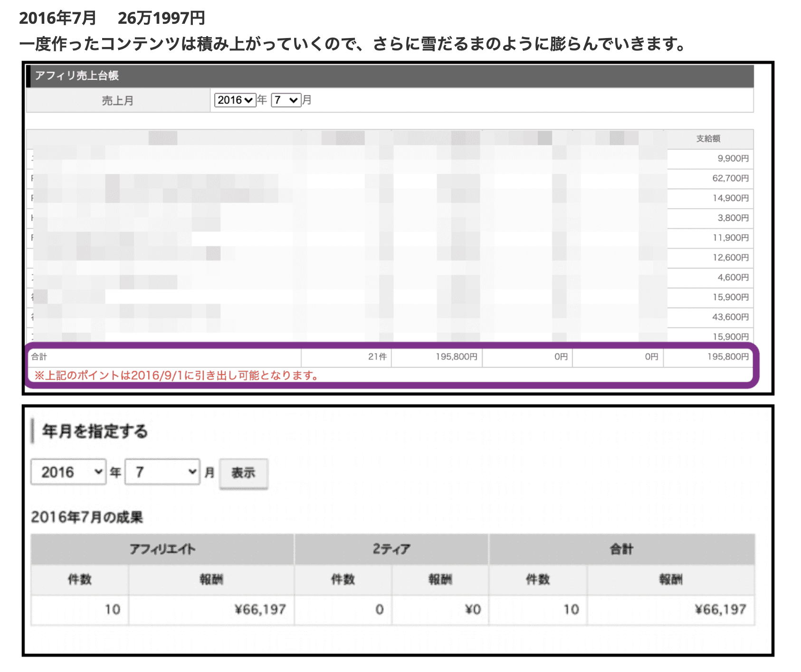Image resolution: width=801 pixels, height=672 pixels.
Task: Open the 2016 year dropdown beside 売上月
Action: click(235, 100)
